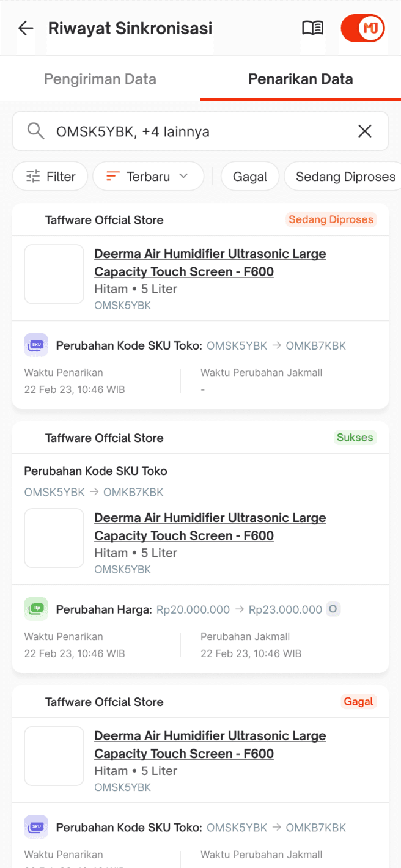Click the Gagal status badge on card
Screen dimensions: 401x868
[x=358, y=701]
